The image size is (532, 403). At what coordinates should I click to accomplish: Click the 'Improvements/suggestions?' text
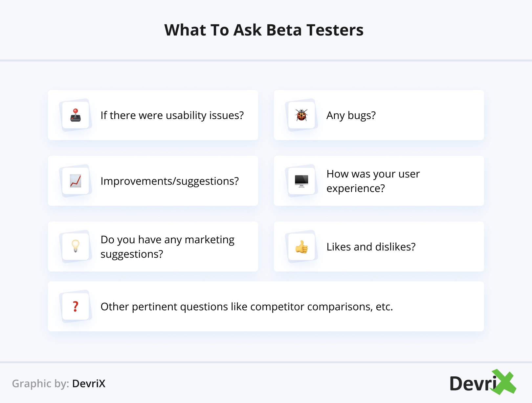[169, 181]
